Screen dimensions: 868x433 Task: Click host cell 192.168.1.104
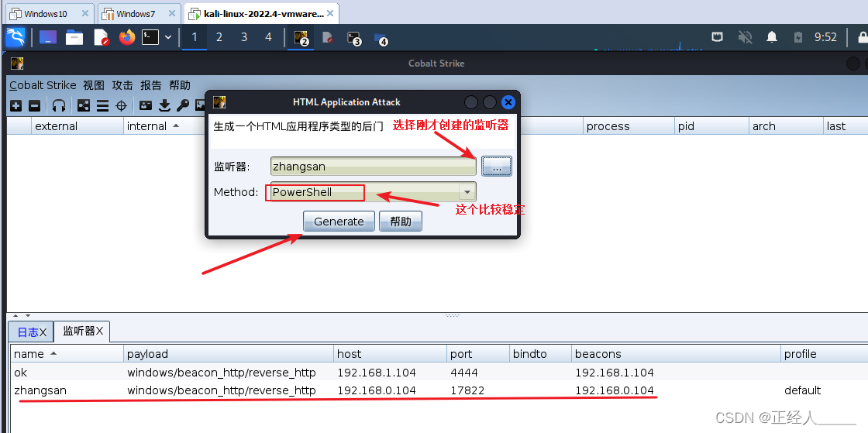pos(377,372)
